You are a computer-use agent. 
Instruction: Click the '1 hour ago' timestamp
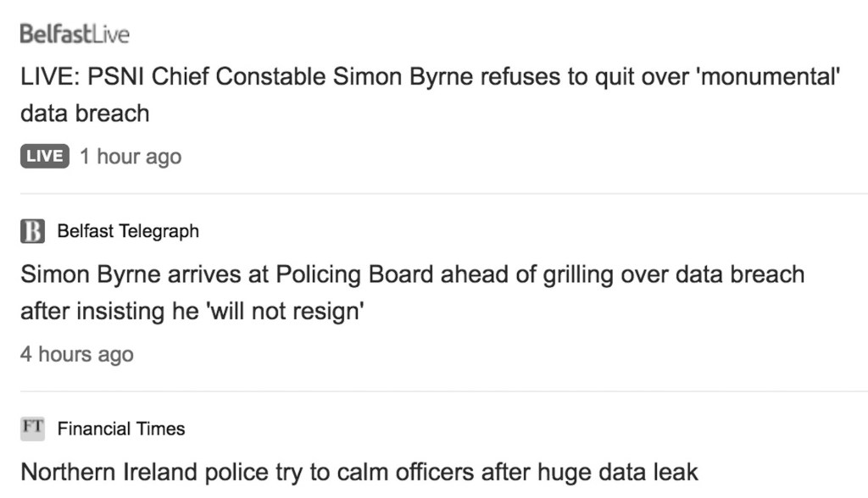click(131, 157)
